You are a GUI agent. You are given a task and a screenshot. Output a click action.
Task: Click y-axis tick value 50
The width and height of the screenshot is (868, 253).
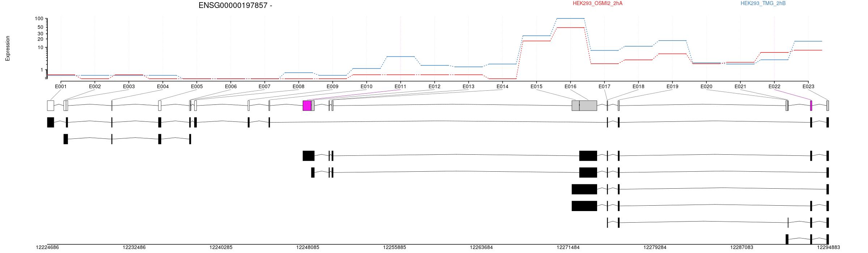41,27
